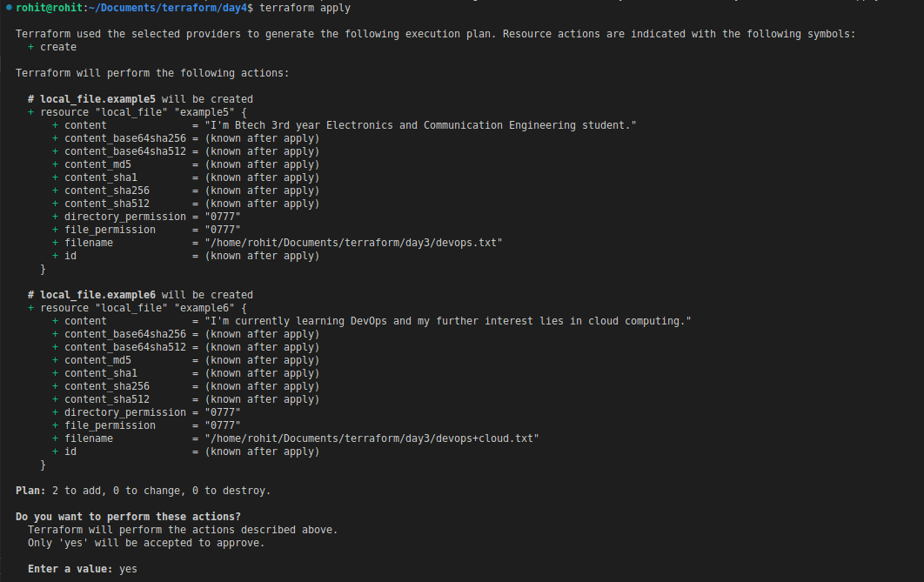Click the ~/Documents/terraform/day4 path
Image resolution: width=924 pixels, height=582 pixels.
[x=168, y=8]
